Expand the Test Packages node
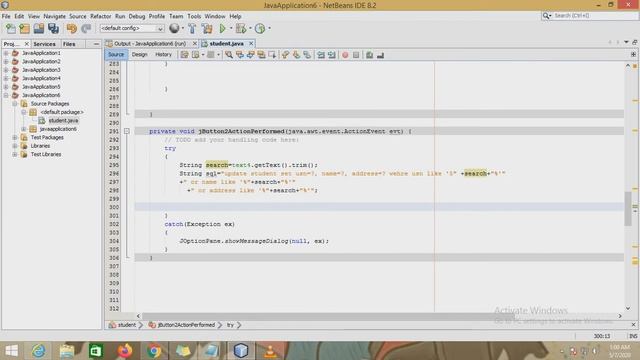The width and height of the screenshot is (640, 360). [15, 138]
